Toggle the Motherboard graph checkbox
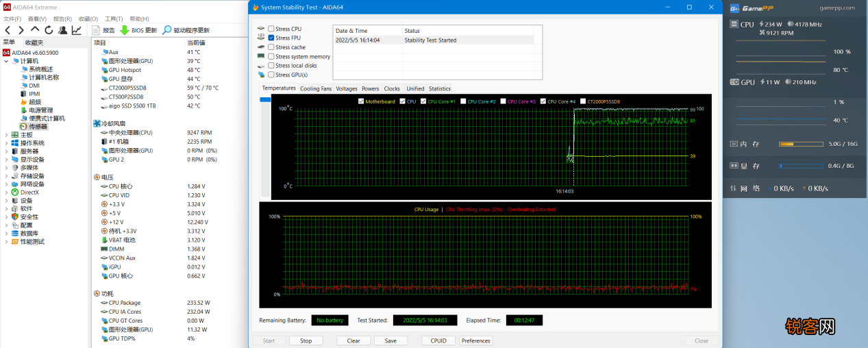Viewport: 868px width, 348px height. point(361,101)
